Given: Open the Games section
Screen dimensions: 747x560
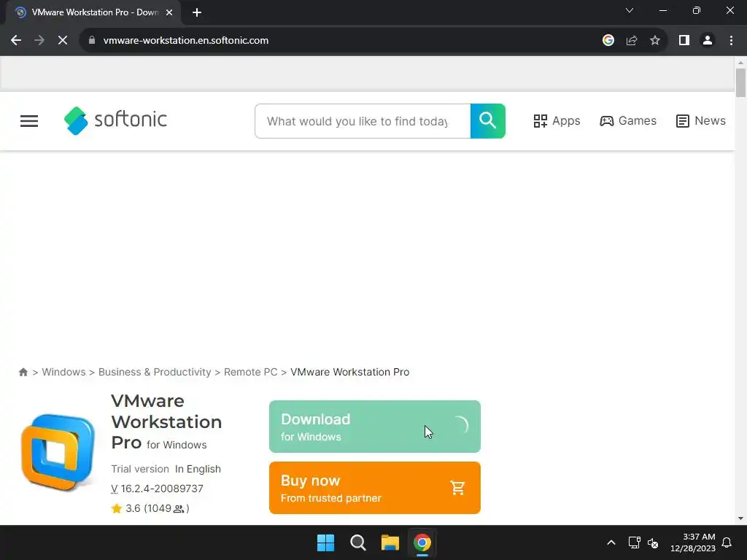Looking at the screenshot, I should (x=628, y=121).
